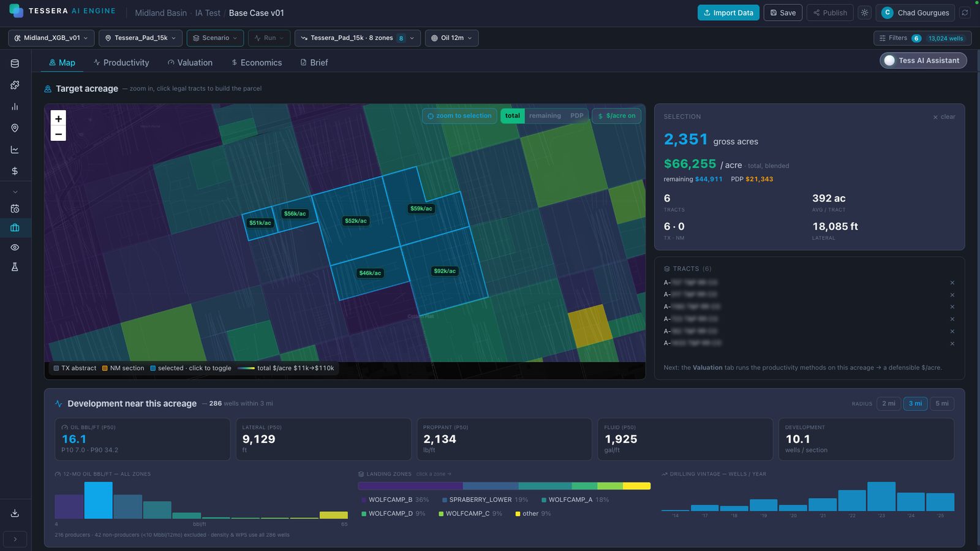Open the IA Test breadcrumb link
Image resolution: width=980 pixels, height=551 pixels.
tap(208, 13)
